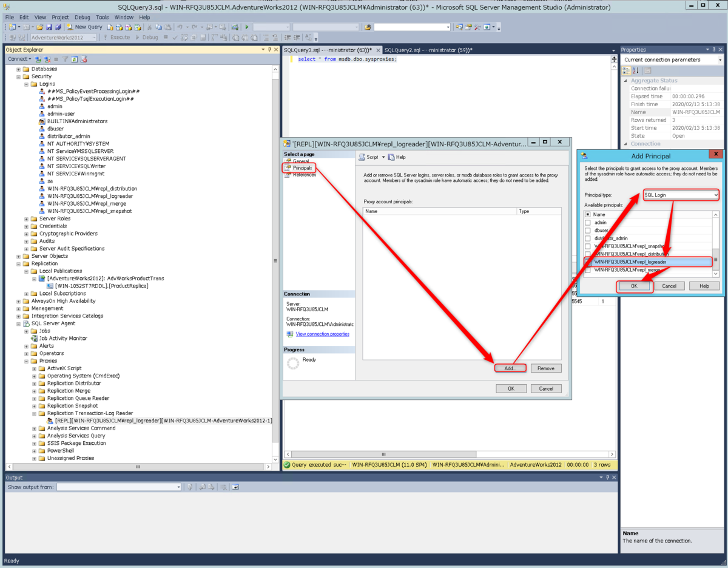The height and width of the screenshot is (568, 728).
Task: Click the Save icon in the toolbar
Action: pyautogui.click(x=50, y=27)
